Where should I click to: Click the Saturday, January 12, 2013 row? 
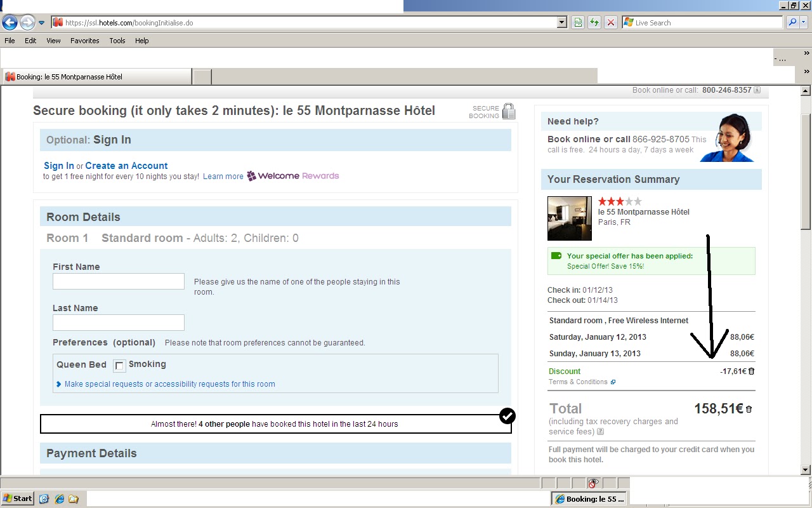pyautogui.click(x=652, y=337)
